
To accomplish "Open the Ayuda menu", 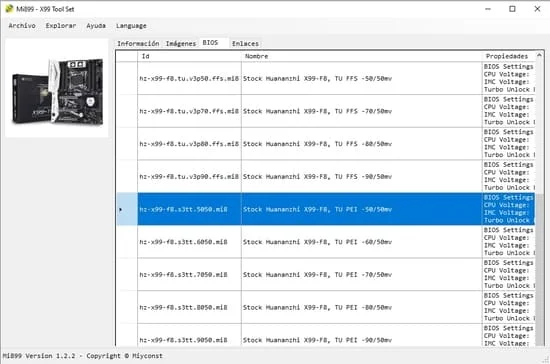I will click(x=96, y=26).
